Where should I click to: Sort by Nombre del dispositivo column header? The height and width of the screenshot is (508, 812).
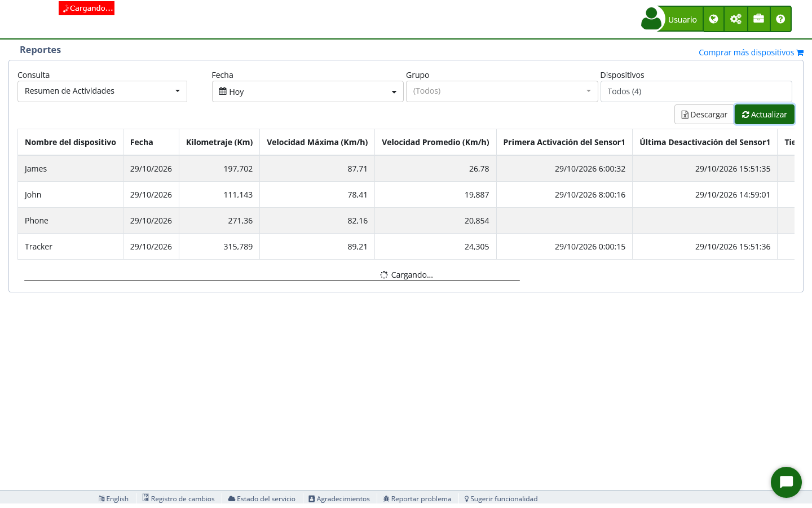(70, 142)
